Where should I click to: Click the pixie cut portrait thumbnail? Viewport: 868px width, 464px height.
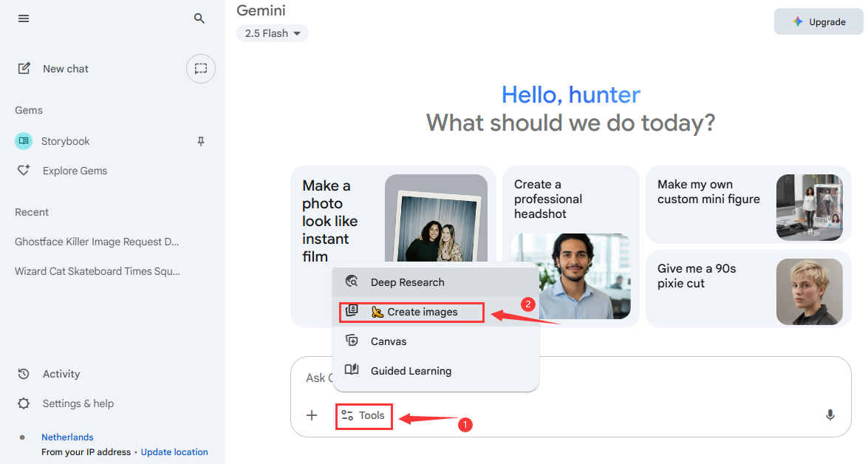[810, 292]
